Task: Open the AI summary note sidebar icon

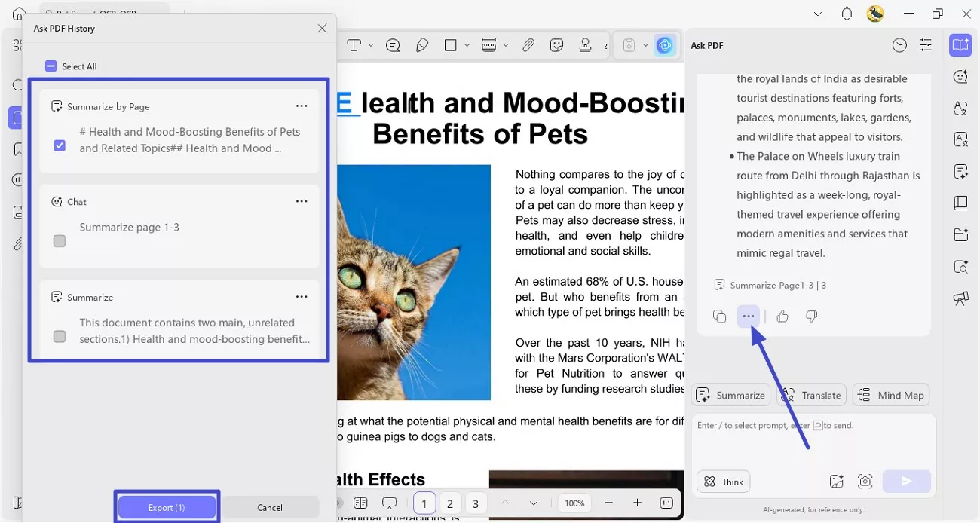Action: coord(960,172)
